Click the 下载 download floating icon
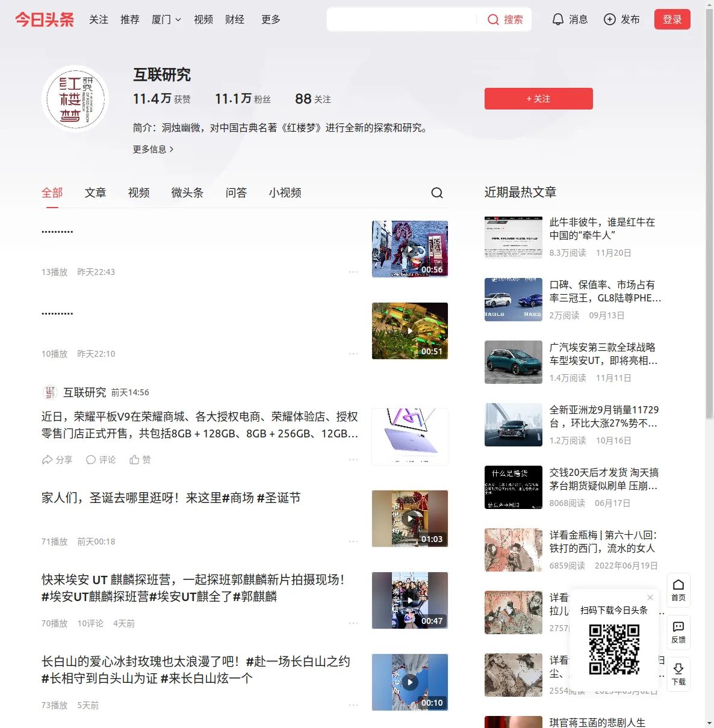714x728 pixels. tap(678, 674)
